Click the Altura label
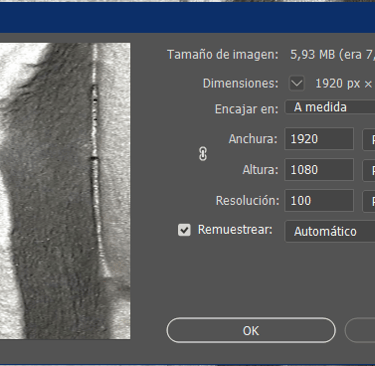Image resolution: width=375 pixels, height=366 pixels. (x=260, y=170)
